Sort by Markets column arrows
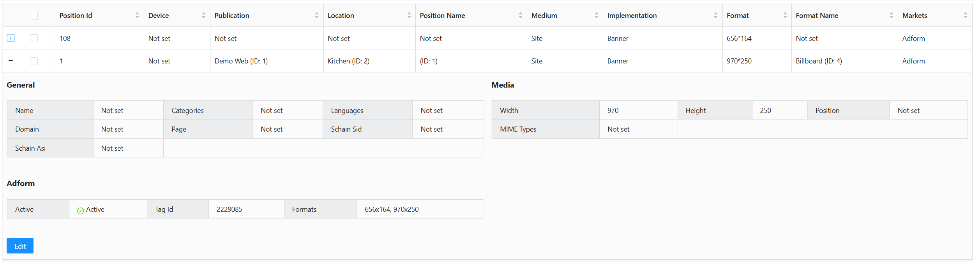This screenshot has width=980, height=262. pyautogui.click(x=965, y=16)
